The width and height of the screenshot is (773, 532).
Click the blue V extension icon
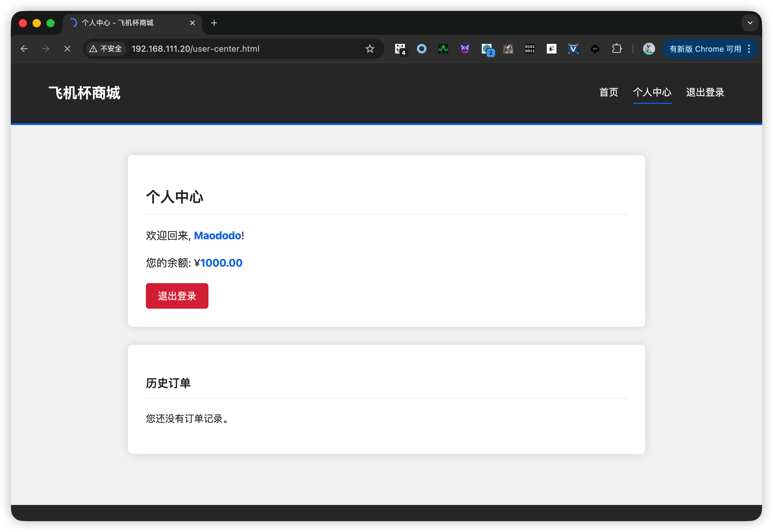tap(573, 49)
